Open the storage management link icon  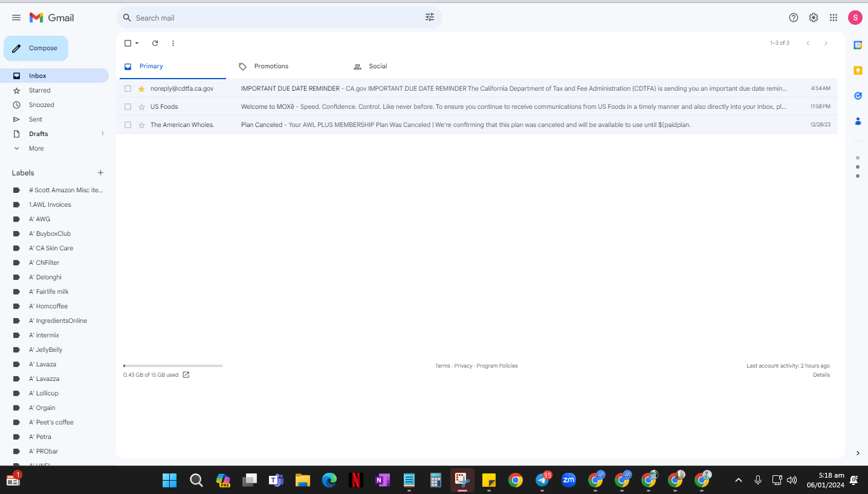tap(186, 375)
